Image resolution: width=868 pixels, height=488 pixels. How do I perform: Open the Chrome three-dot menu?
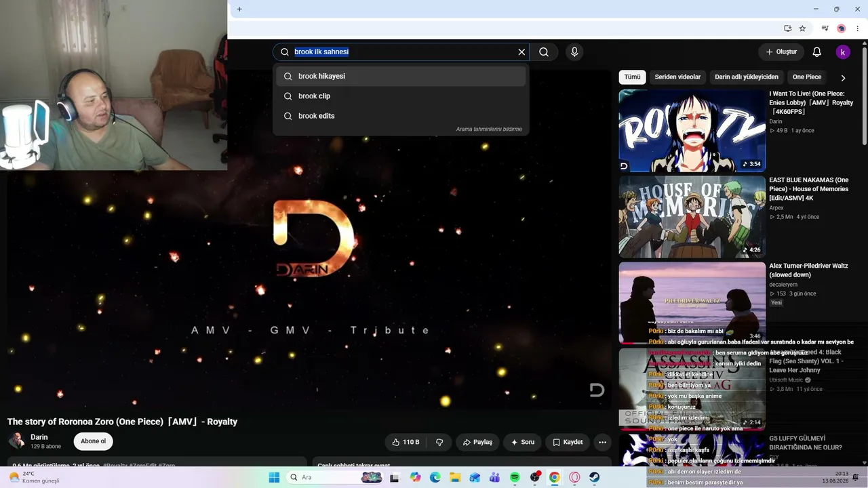(857, 28)
